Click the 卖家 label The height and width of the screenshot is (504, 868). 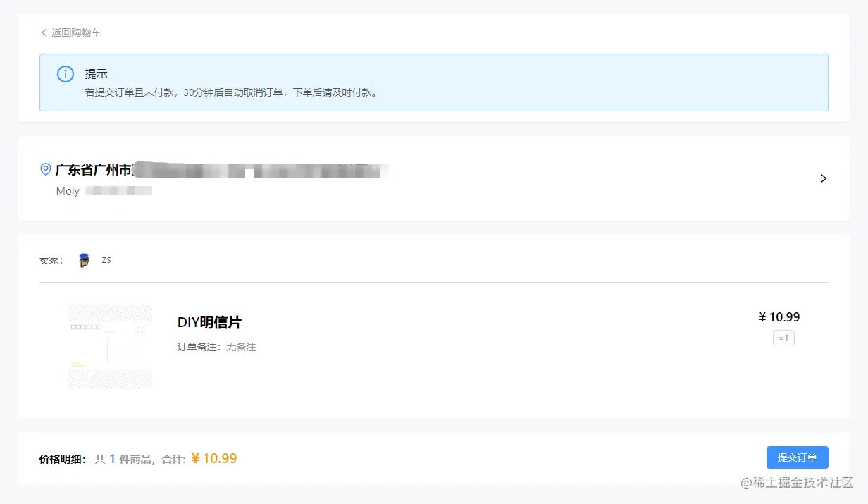[x=51, y=260]
